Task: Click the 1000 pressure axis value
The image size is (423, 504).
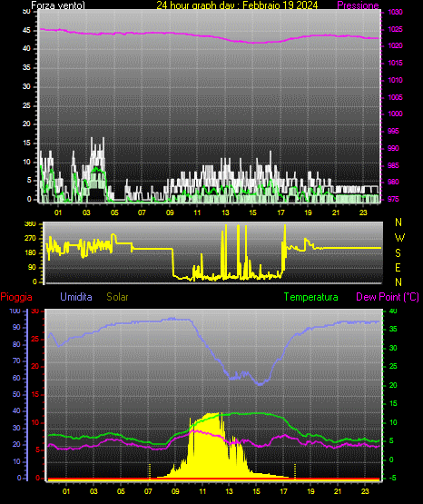Action: [395, 114]
